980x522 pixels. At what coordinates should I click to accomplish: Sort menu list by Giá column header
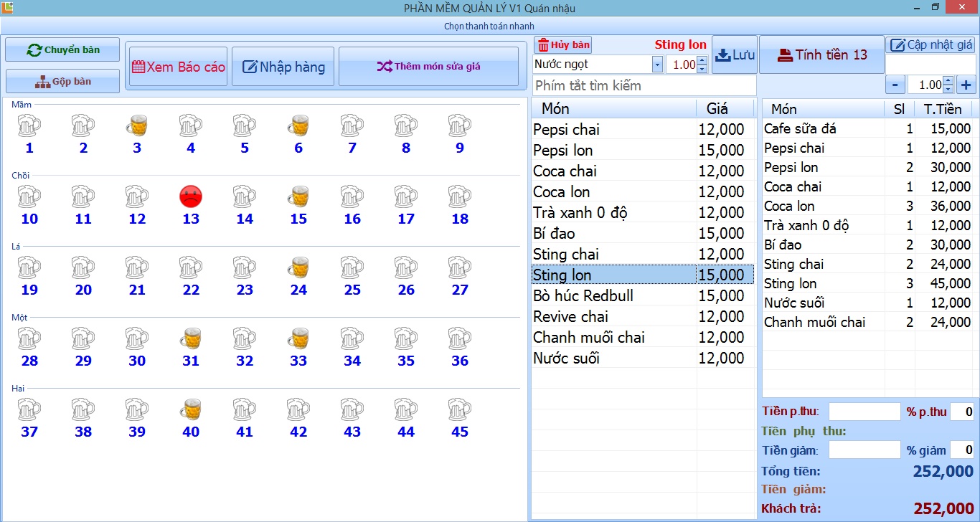(725, 108)
